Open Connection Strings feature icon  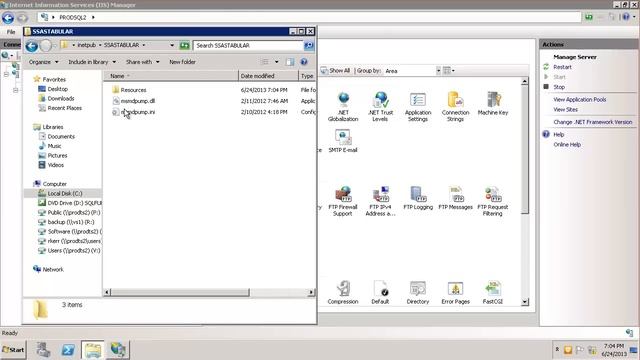455,107
